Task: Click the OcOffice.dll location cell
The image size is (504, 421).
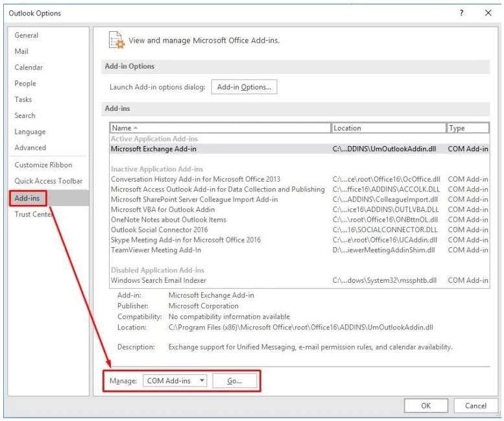Action: click(387, 179)
